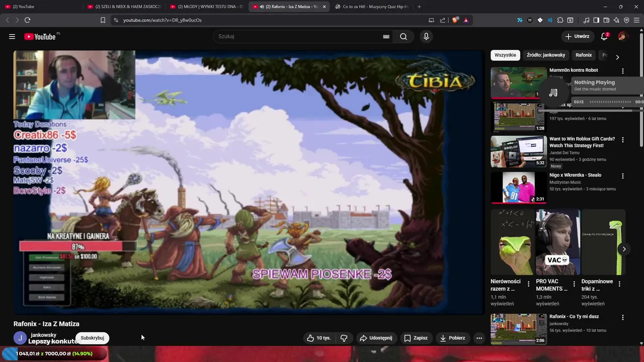Start voice search with microphone icon
The height and width of the screenshot is (362, 644).
[x=426, y=36]
